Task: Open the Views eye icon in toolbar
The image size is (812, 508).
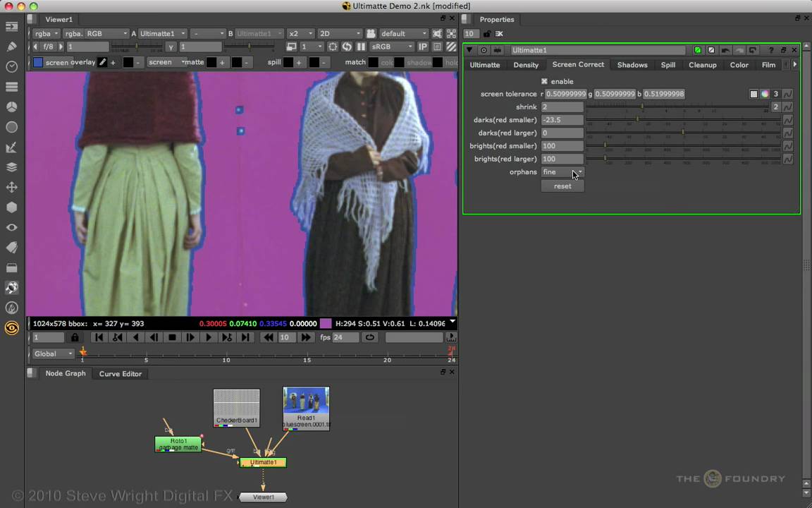Action: [x=11, y=228]
